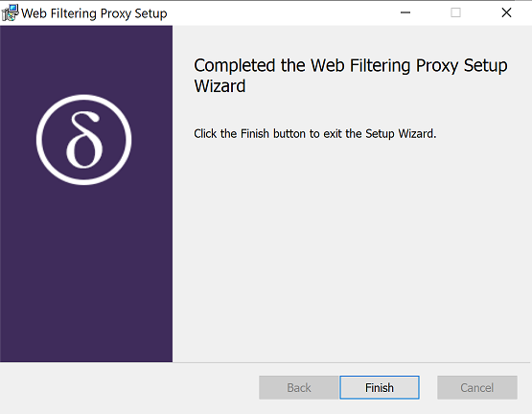Close the Web Filtering Proxy Setup window

point(506,12)
